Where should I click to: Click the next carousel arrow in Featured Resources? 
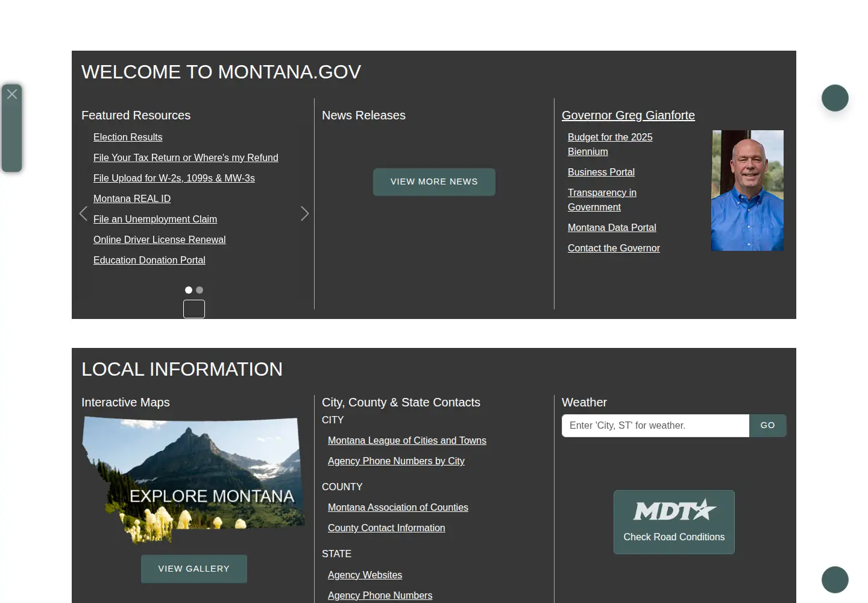[x=304, y=213]
